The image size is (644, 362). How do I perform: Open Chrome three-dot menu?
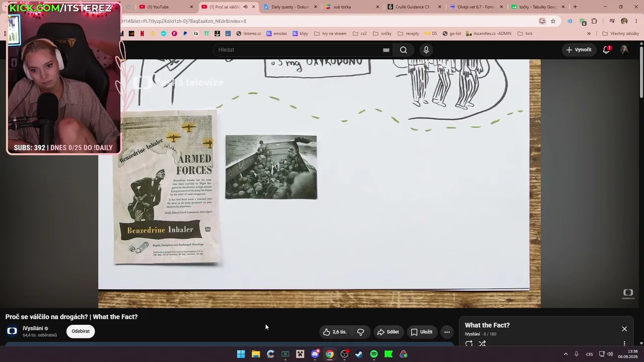tap(636, 21)
